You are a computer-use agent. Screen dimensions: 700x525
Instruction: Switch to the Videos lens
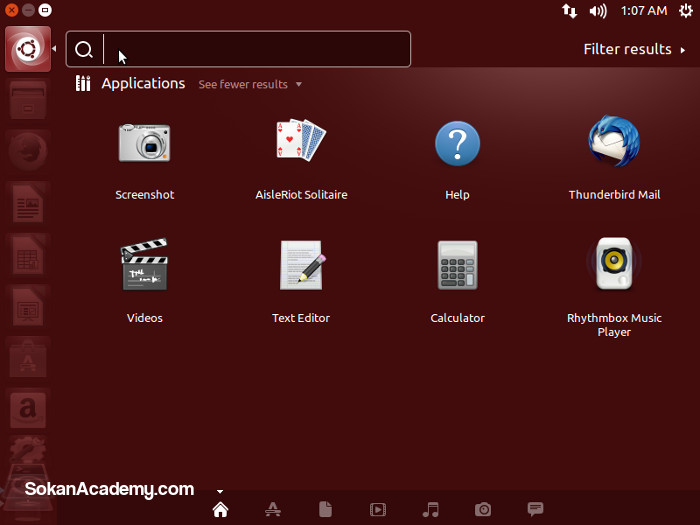pos(378,509)
